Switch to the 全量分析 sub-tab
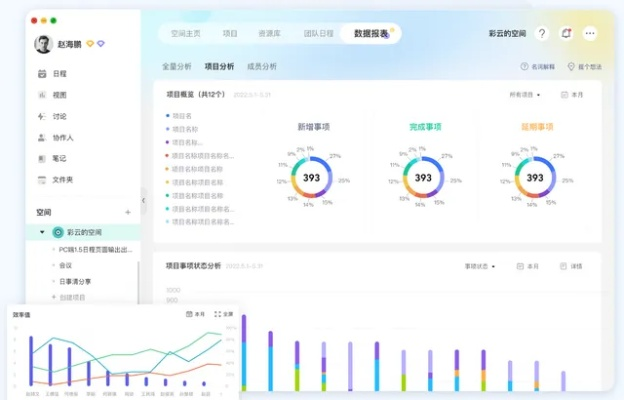The height and width of the screenshot is (400, 624). pyautogui.click(x=176, y=66)
